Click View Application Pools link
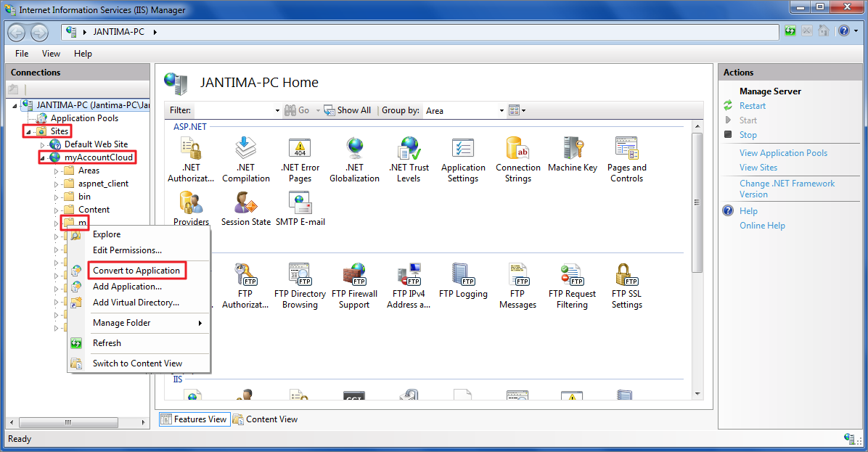Screen dimensions: 868x452 [x=783, y=153]
